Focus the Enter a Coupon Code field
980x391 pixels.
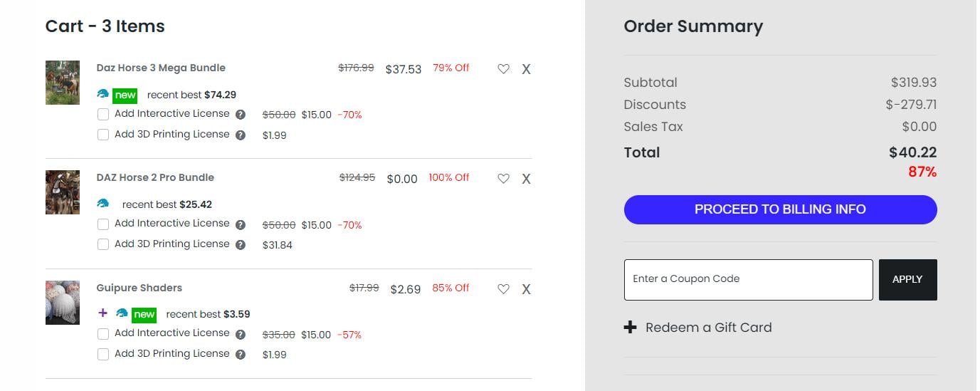point(748,279)
